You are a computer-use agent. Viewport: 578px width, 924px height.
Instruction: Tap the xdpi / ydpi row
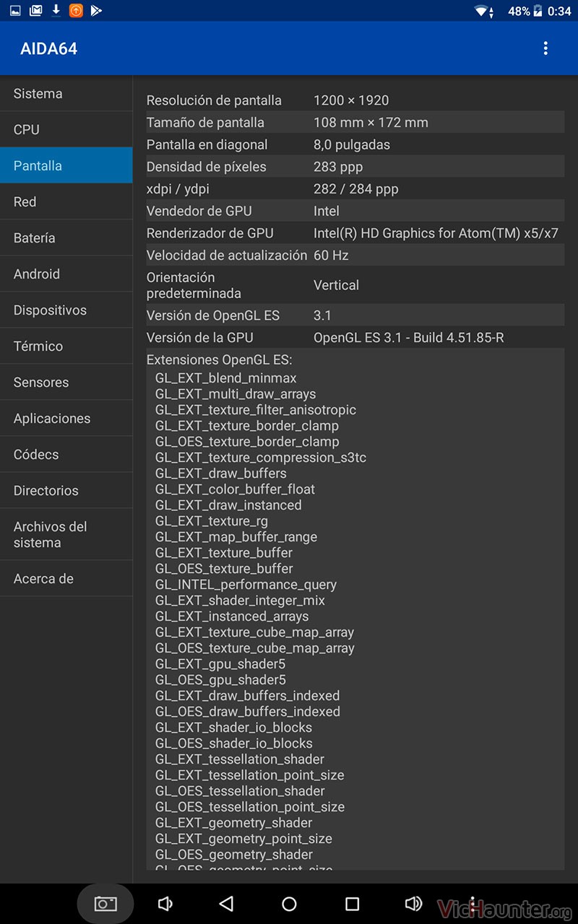coord(355,188)
